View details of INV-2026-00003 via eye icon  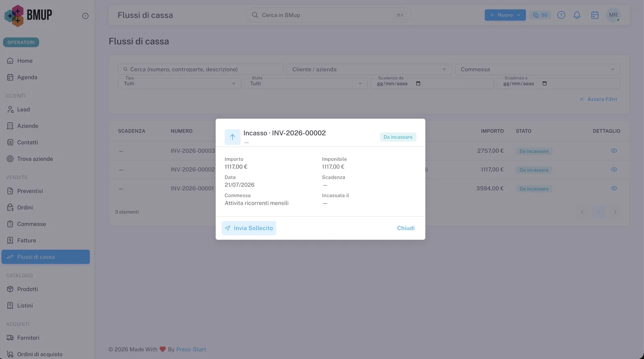coord(614,151)
